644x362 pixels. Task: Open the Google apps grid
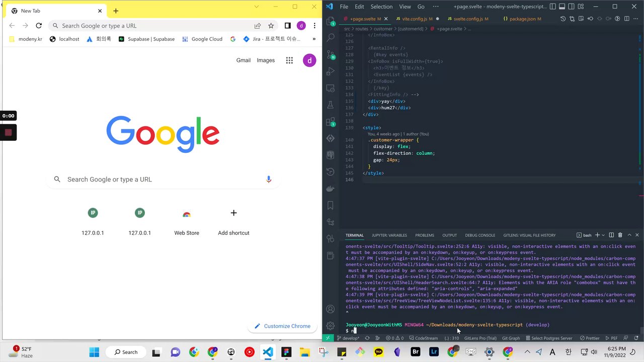[289, 60]
